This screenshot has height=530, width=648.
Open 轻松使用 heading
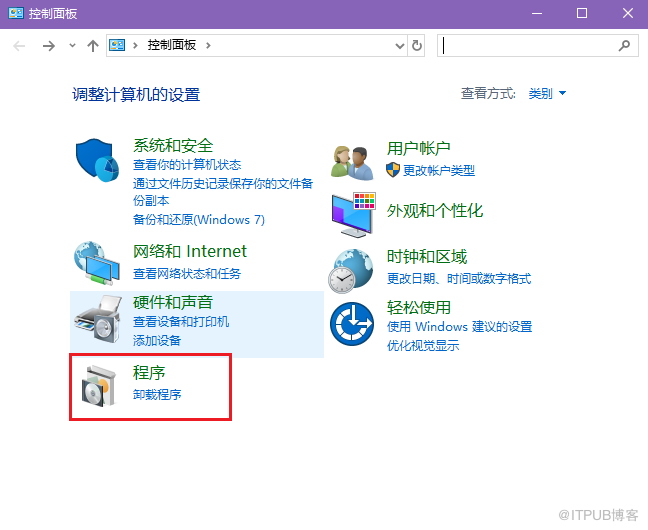coord(419,308)
